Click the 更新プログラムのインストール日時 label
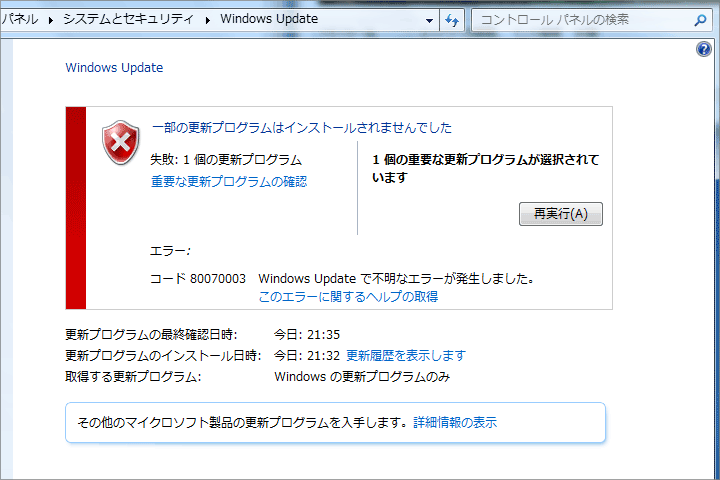 click(163, 356)
